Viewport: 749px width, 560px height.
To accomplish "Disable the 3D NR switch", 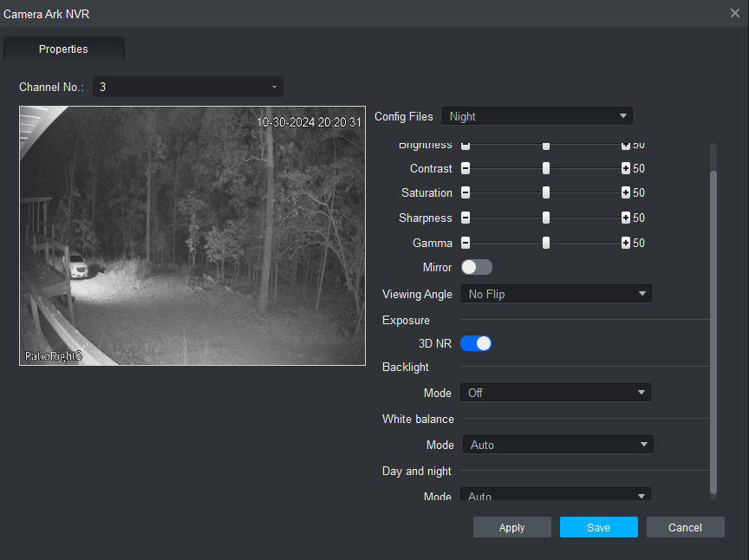I will tap(476, 343).
